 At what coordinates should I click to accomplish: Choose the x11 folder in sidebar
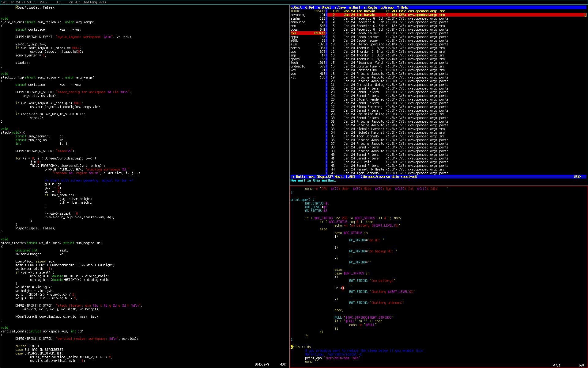click(293, 77)
